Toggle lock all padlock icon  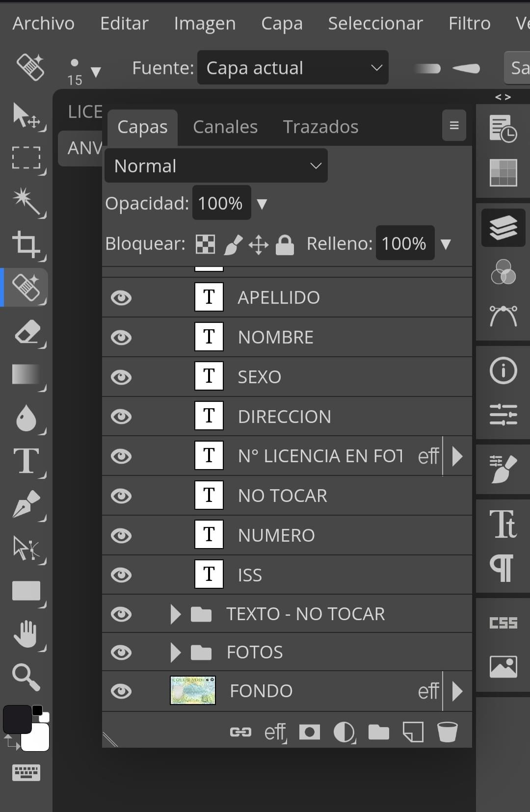285,244
